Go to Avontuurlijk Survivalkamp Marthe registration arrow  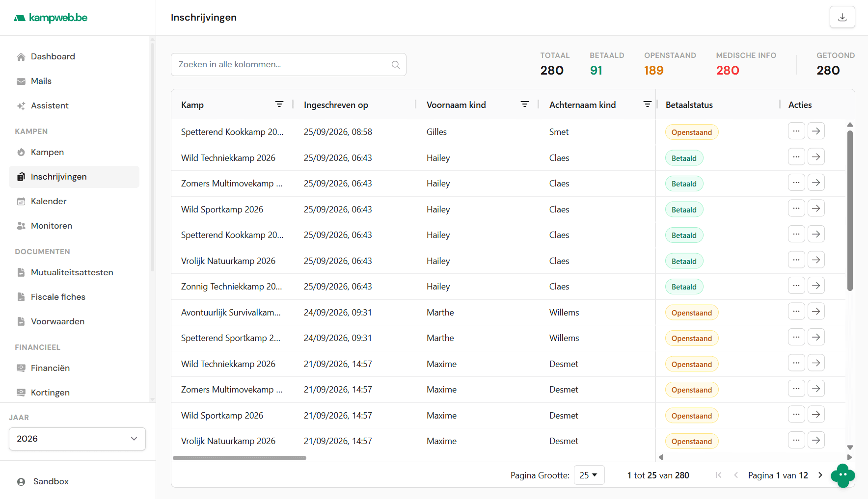816,312
